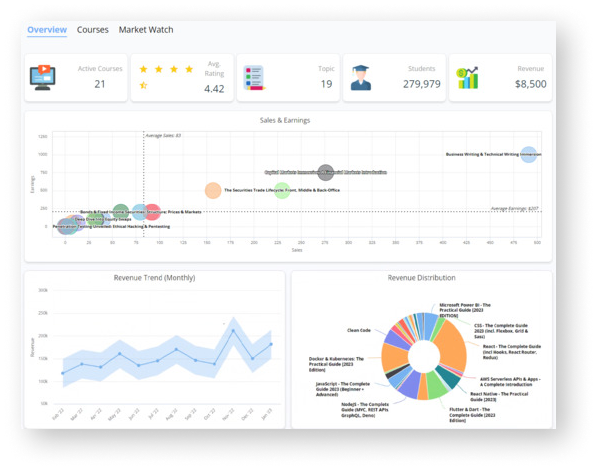
Task: Select the Overview tab
Action: (x=47, y=30)
